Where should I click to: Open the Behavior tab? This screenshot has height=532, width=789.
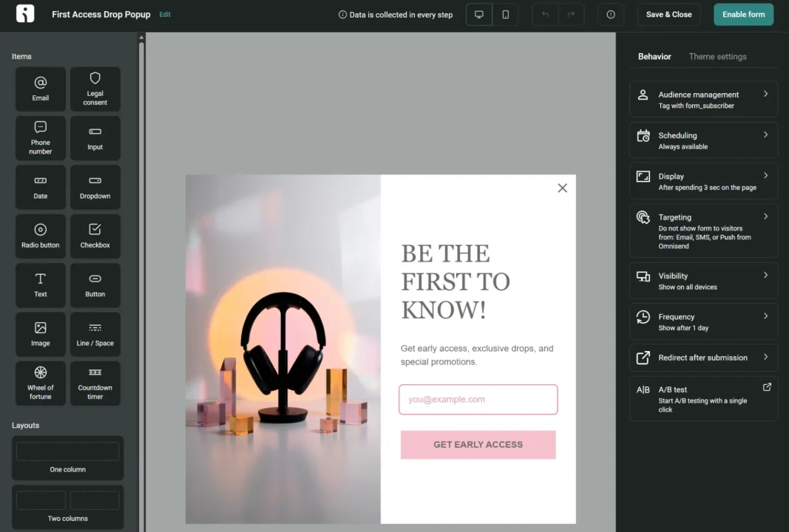click(654, 56)
